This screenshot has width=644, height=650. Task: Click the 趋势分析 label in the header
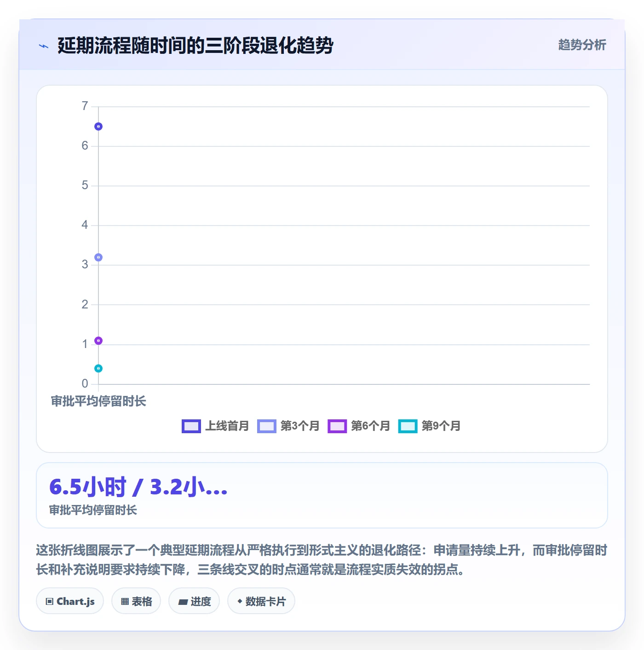click(582, 45)
